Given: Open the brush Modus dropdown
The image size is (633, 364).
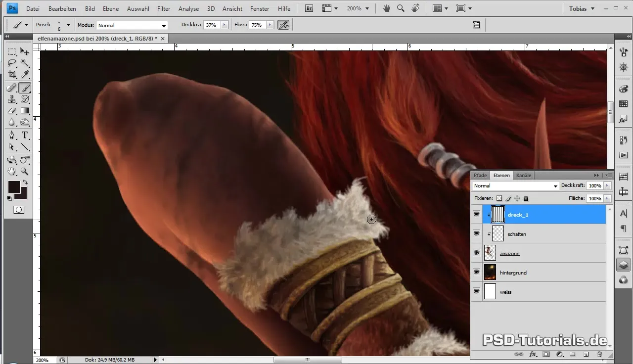Looking at the screenshot, I should tap(132, 25).
